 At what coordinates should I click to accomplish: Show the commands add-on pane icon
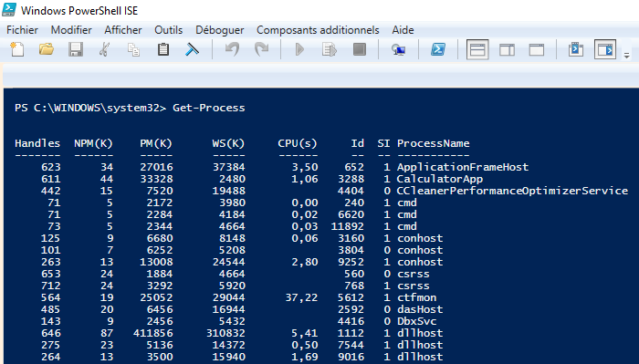point(604,49)
